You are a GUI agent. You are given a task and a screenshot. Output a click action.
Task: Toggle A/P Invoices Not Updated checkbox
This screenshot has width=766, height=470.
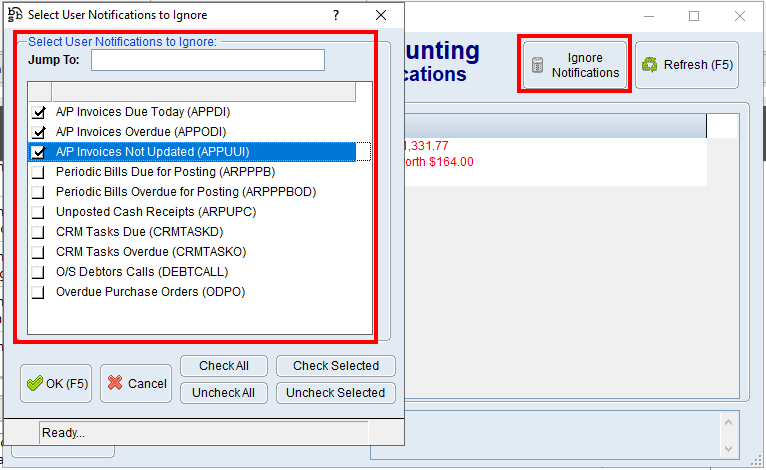coord(39,152)
